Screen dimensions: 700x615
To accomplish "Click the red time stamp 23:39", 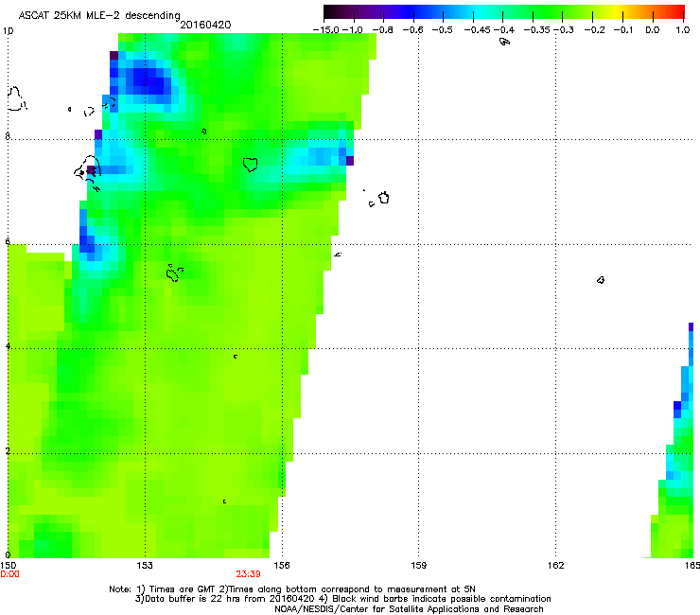I will point(248,574).
